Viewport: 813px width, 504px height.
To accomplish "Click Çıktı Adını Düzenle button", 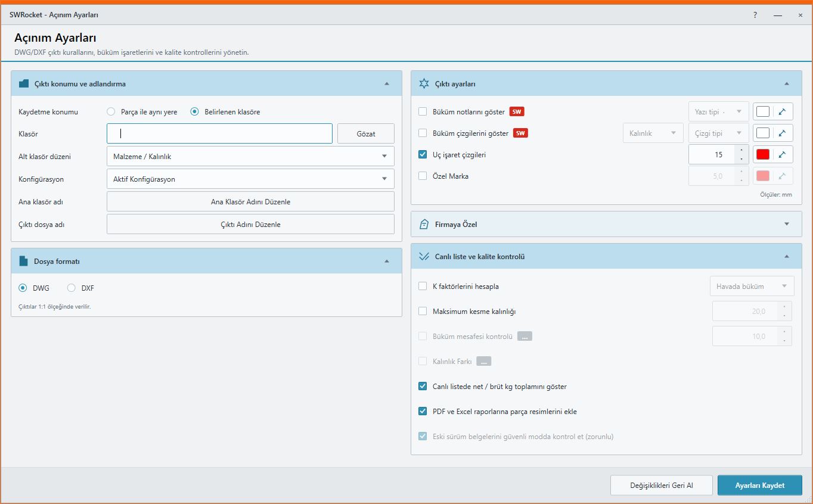I will (x=250, y=224).
